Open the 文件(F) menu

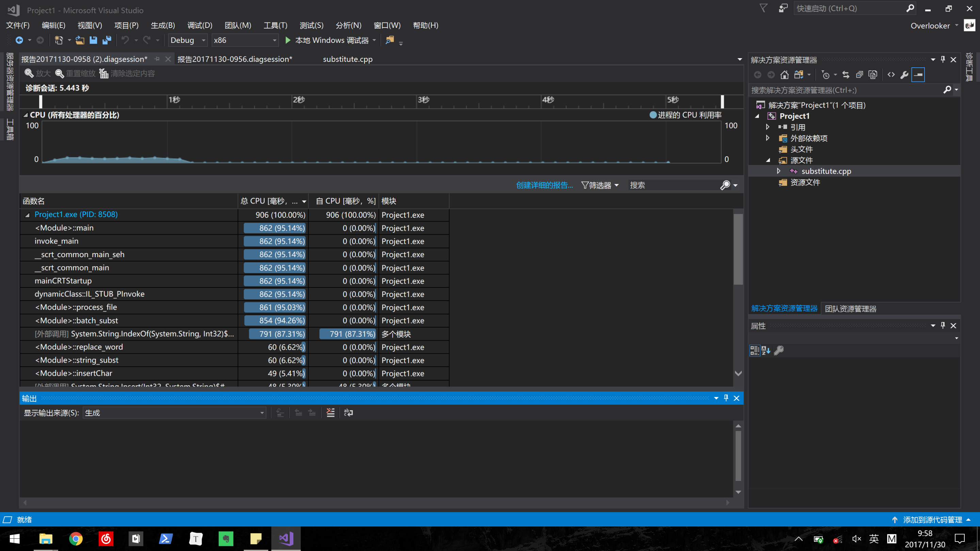coord(18,25)
